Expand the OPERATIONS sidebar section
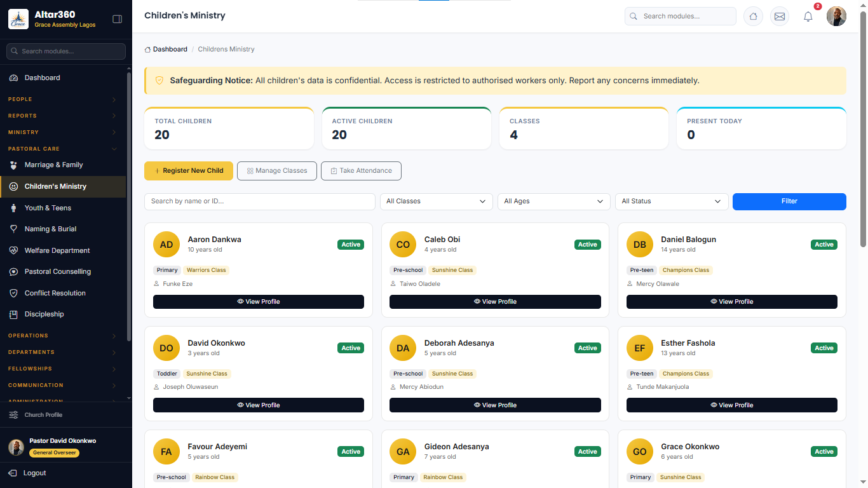Image resolution: width=868 pixels, height=488 pixels. [62, 335]
